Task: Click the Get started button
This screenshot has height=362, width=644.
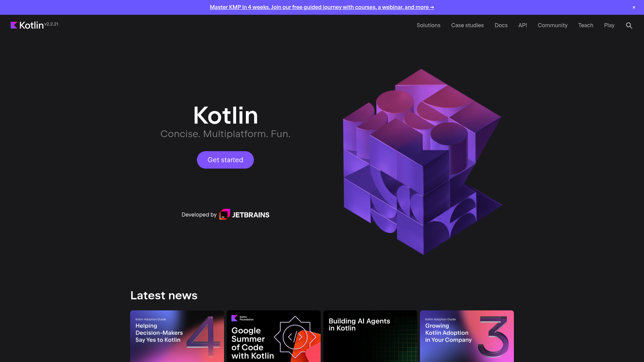Action: (225, 160)
